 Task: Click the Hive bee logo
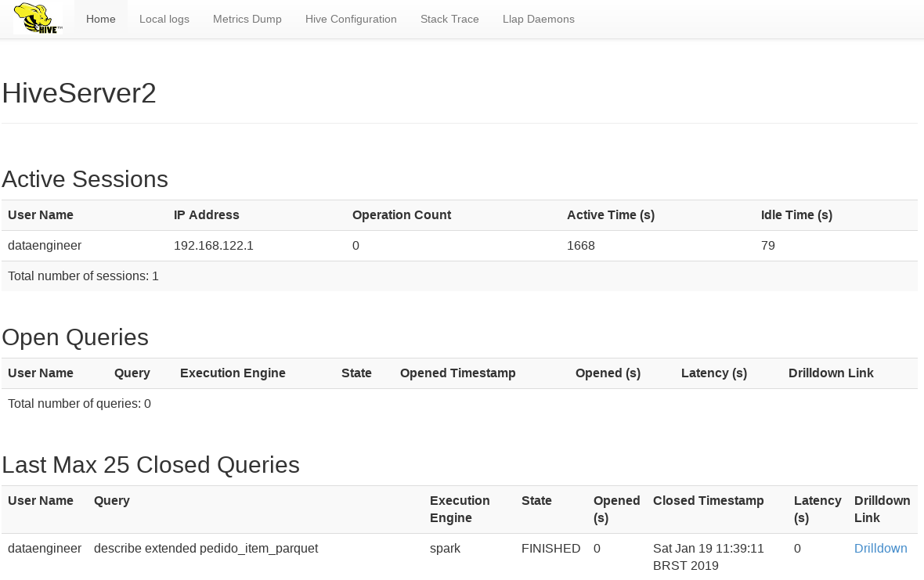click(x=38, y=18)
